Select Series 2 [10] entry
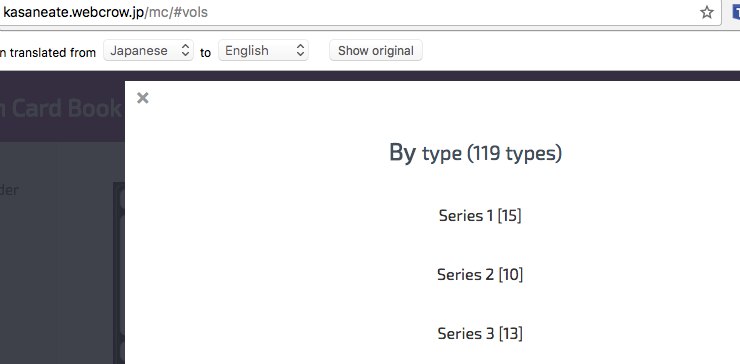Image resolution: width=740 pixels, height=364 pixels. pos(480,275)
